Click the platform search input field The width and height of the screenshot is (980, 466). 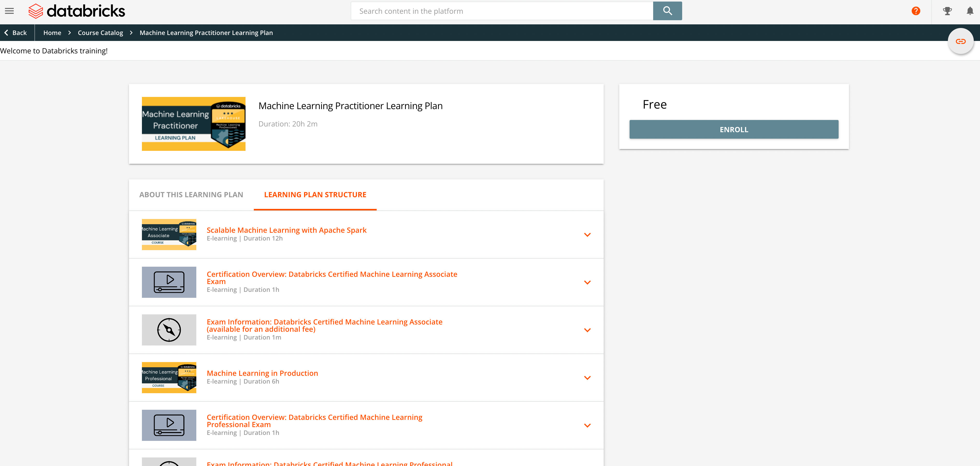tap(502, 11)
